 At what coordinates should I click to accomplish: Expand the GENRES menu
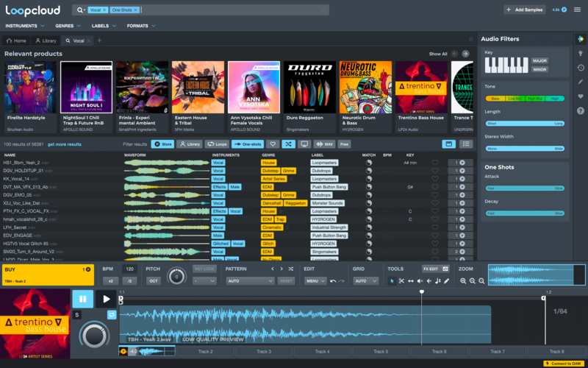(x=68, y=26)
